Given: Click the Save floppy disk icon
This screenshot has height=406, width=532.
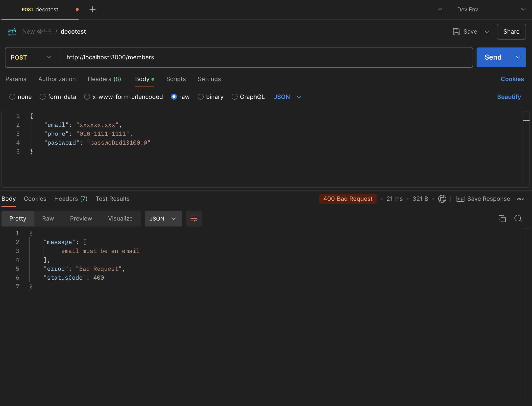Looking at the screenshot, I should [x=456, y=32].
